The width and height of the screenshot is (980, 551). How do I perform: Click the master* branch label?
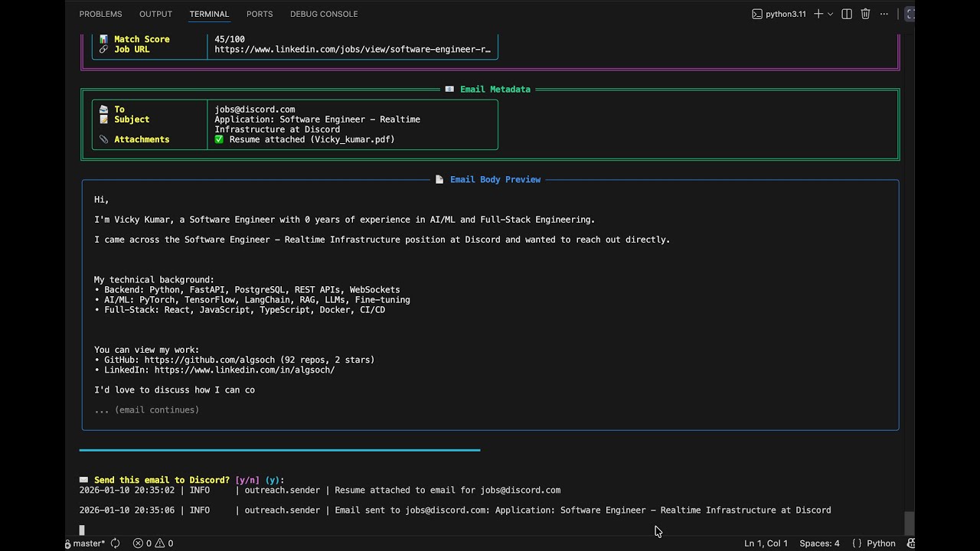click(84, 543)
